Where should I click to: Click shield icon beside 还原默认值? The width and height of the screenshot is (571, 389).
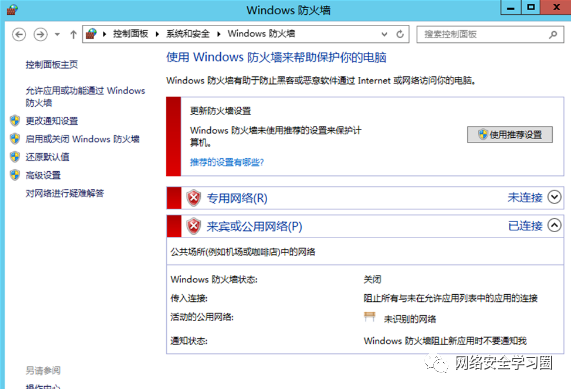coord(15,157)
